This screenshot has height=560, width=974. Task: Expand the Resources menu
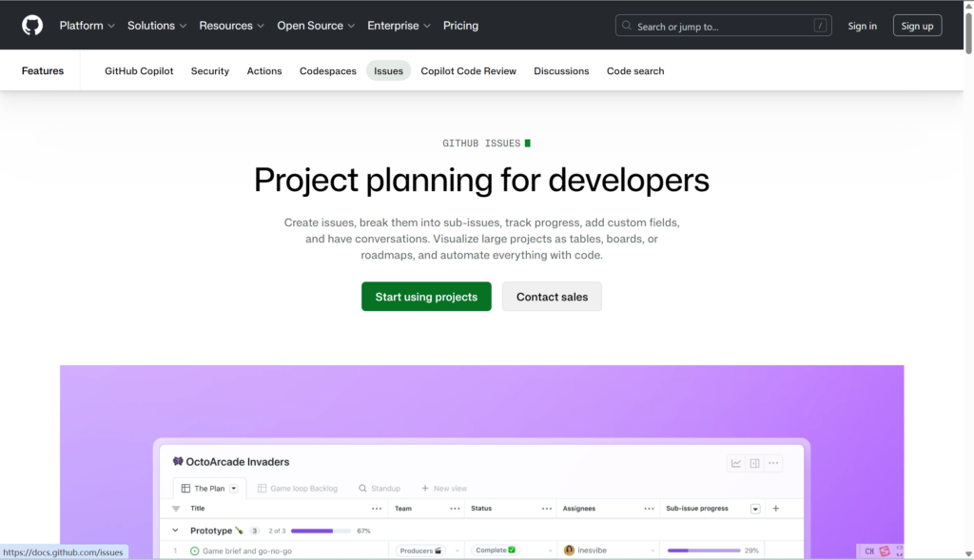231,26
